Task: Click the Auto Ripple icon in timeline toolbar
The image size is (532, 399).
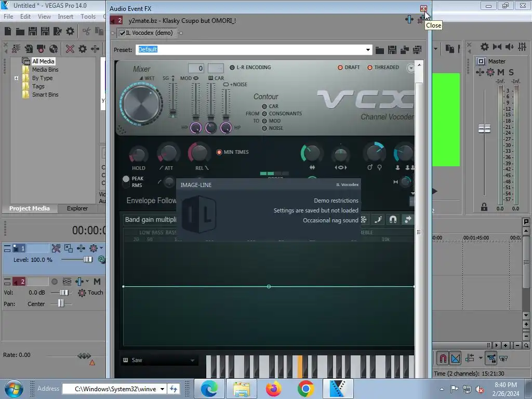Action: (470, 358)
